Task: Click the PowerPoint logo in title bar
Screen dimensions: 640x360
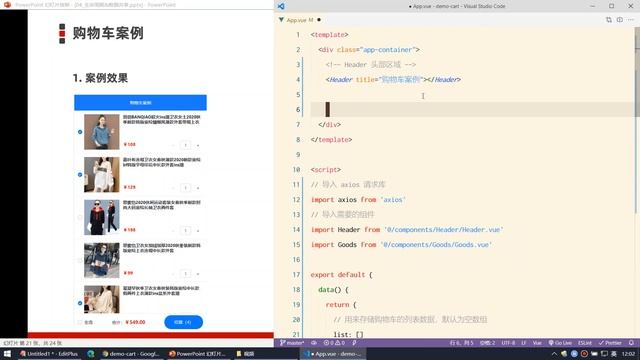Action: pos(7,4)
